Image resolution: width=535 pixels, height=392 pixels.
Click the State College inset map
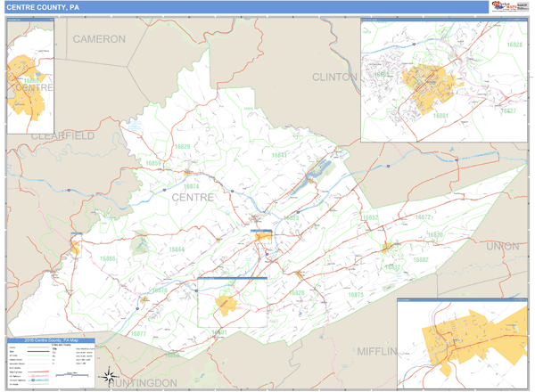click(x=444, y=80)
